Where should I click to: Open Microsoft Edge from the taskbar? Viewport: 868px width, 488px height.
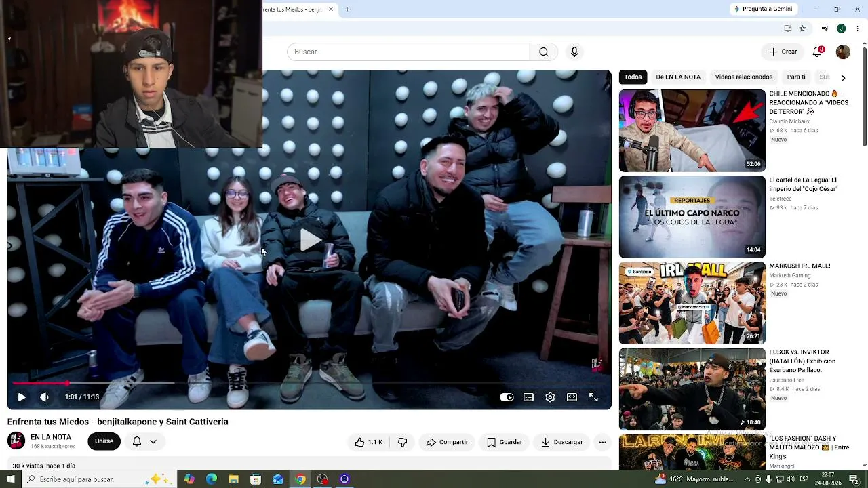(x=212, y=479)
